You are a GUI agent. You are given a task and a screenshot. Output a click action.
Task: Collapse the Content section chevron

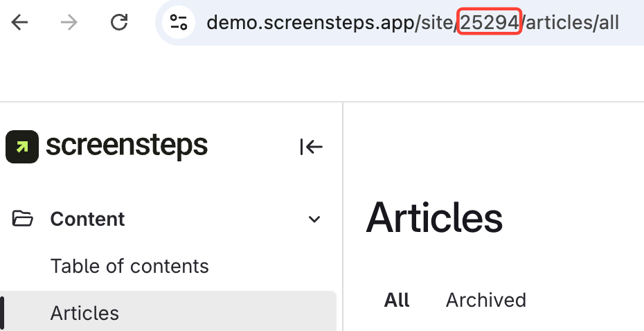314,220
